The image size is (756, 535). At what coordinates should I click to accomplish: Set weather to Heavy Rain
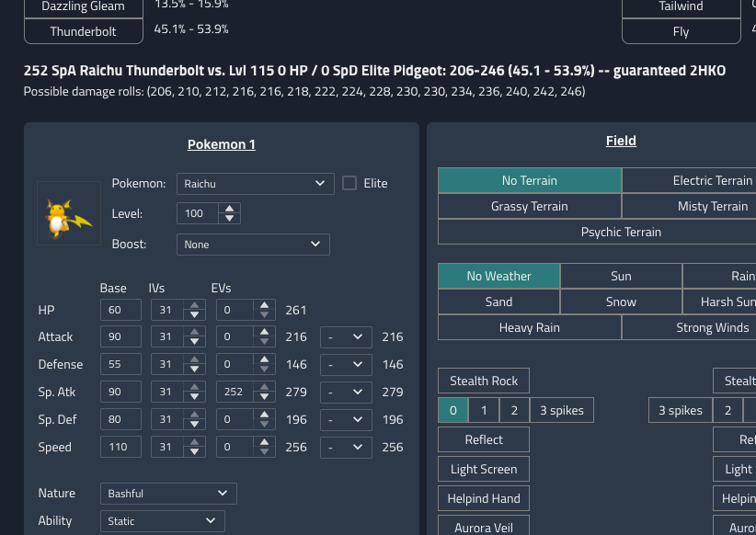(x=530, y=328)
